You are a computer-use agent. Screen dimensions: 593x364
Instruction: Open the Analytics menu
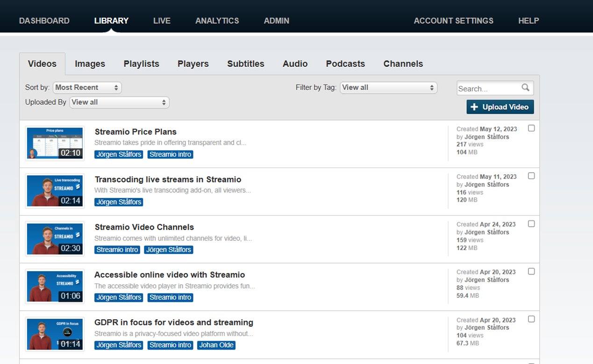217,21
